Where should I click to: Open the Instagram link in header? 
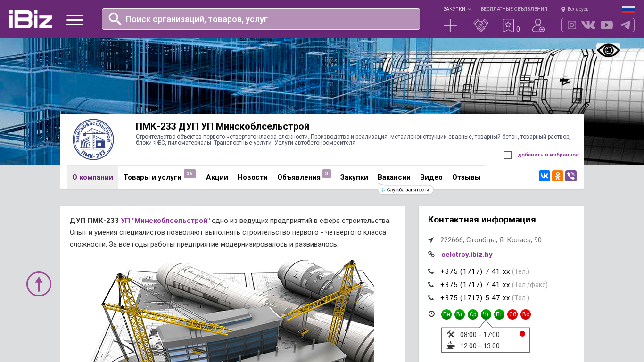tap(572, 25)
